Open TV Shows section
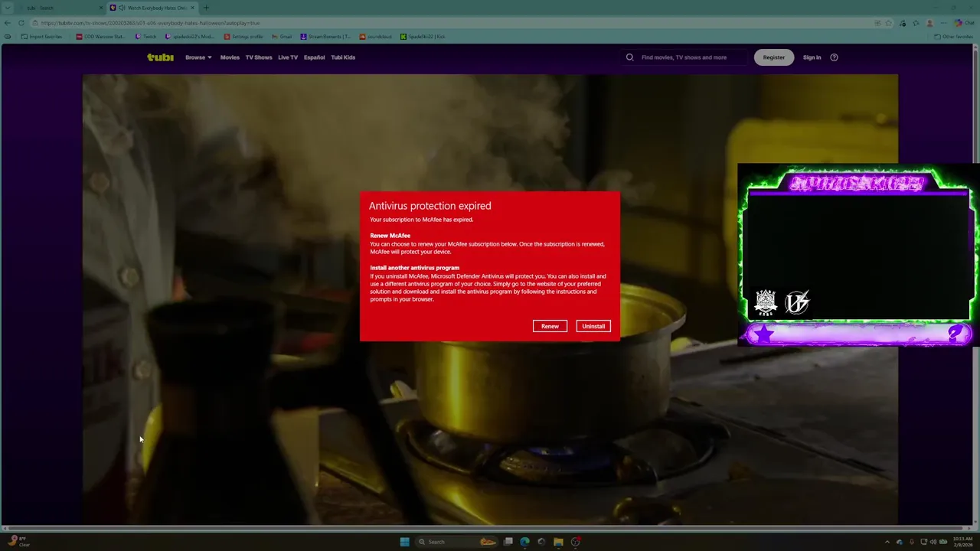The width and height of the screenshot is (980, 551). 259,57
